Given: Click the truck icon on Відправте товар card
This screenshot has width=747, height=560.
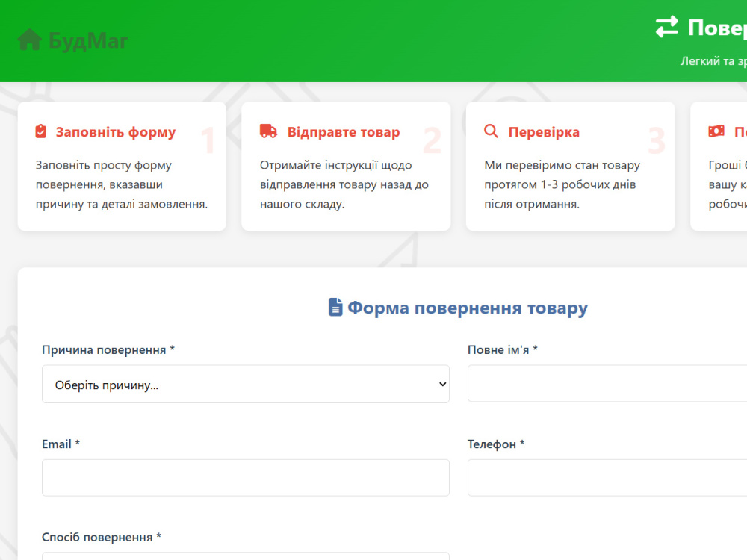Looking at the screenshot, I should click(268, 131).
